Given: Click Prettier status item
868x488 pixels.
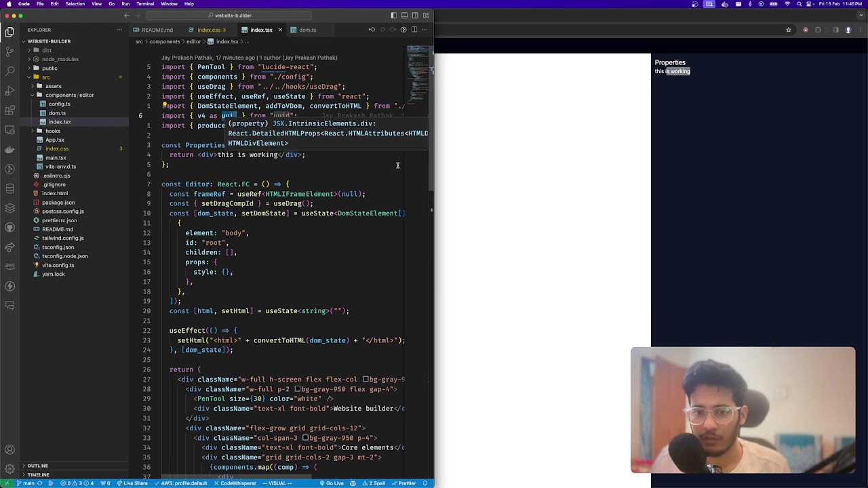Looking at the screenshot, I should click(404, 483).
